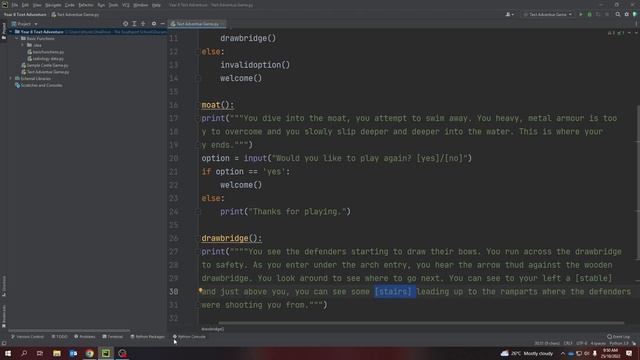Click Search Everywhere magnifier icon
Screen dimensions: 640x360
(x=618, y=14)
